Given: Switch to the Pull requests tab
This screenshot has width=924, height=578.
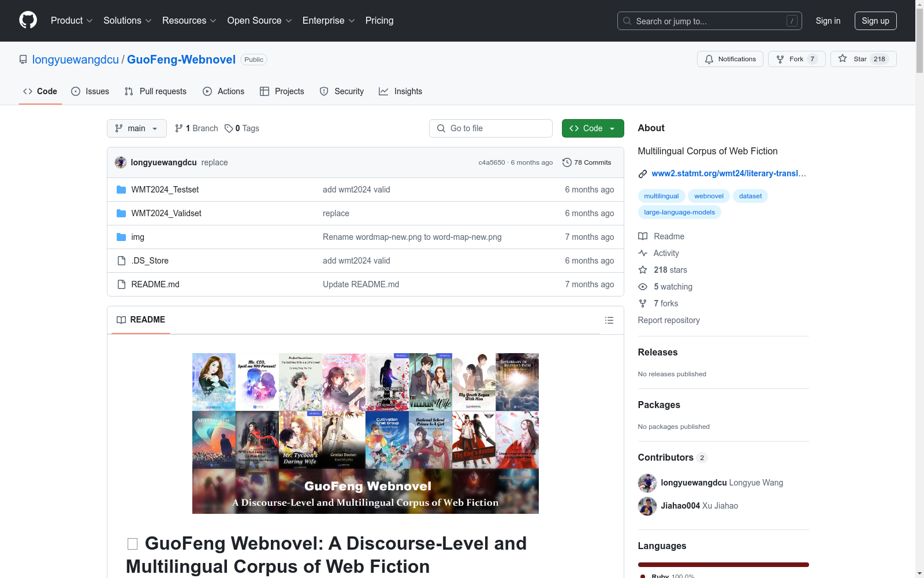Looking at the screenshot, I should click(x=155, y=91).
